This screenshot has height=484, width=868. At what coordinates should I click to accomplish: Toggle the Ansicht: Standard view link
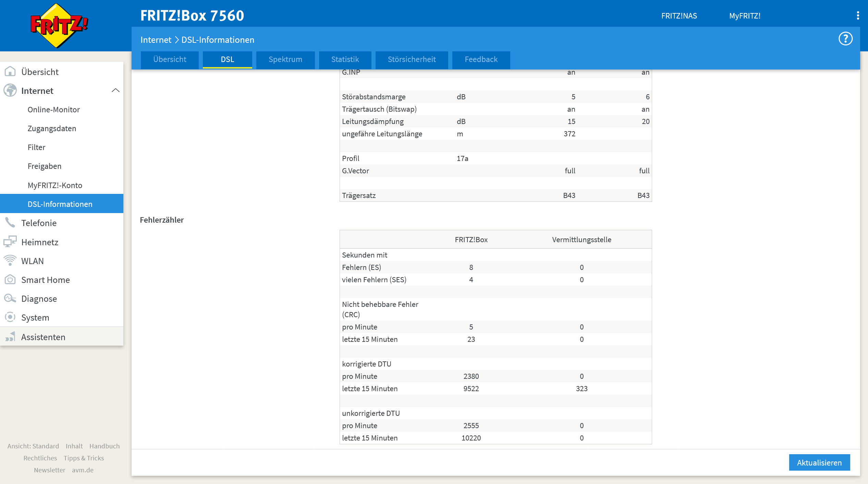tap(33, 446)
